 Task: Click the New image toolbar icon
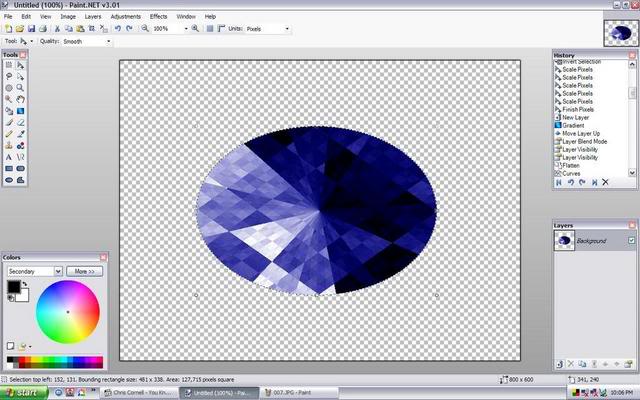pyautogui.click(x=8, y=29)
